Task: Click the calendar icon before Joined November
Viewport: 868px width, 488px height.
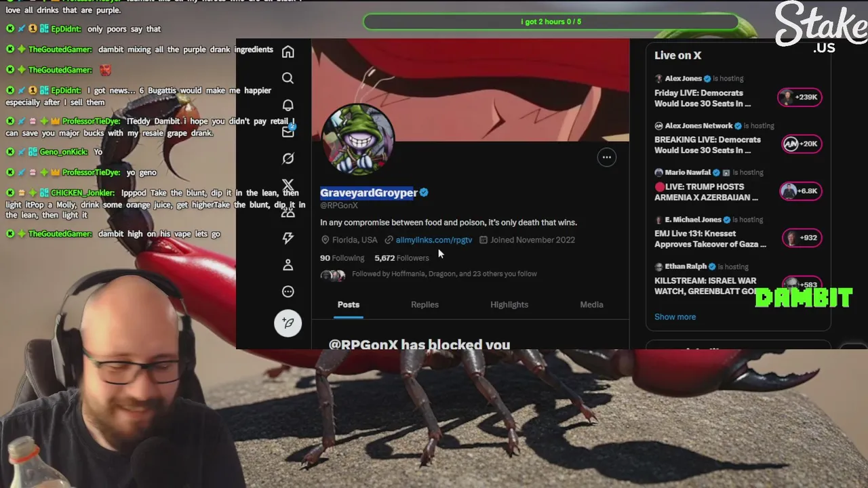Action: (x=484, y=240)
